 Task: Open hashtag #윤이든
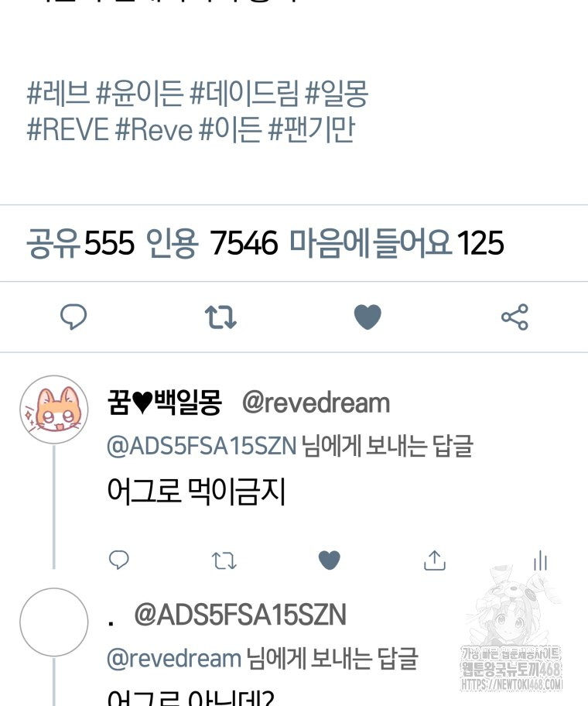(x=139, y=93)
